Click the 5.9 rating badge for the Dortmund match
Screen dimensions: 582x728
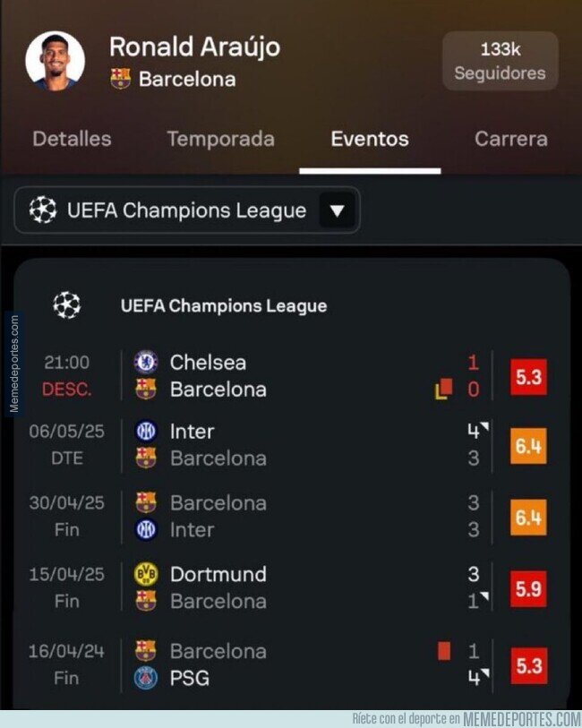(x=530, y=587)
